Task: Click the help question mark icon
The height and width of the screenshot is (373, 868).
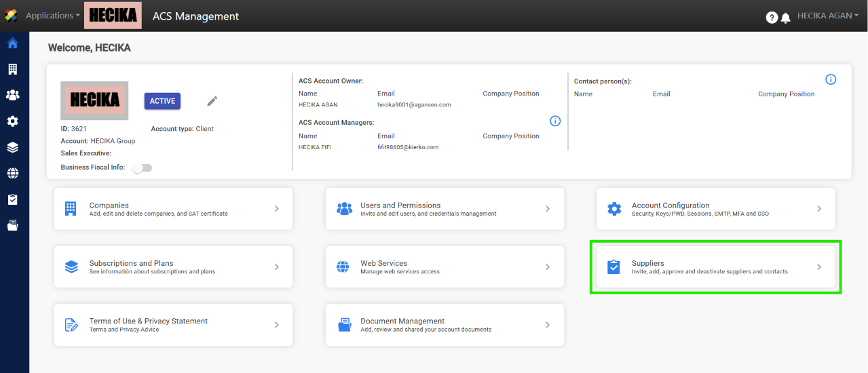Action: 772,18
